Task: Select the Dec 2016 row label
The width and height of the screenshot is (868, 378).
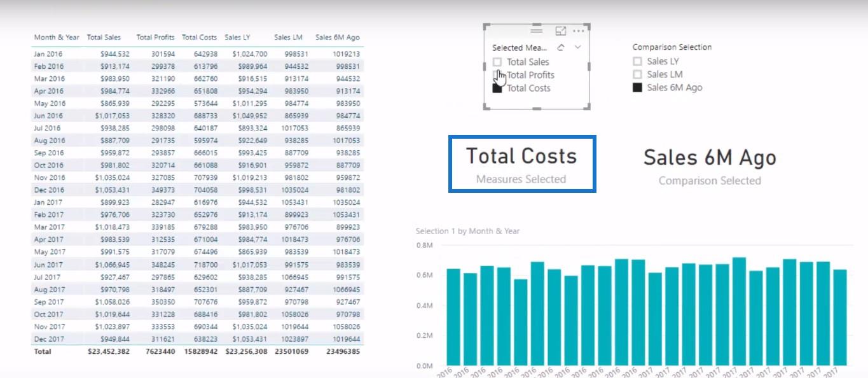Action: pos(49,190)
